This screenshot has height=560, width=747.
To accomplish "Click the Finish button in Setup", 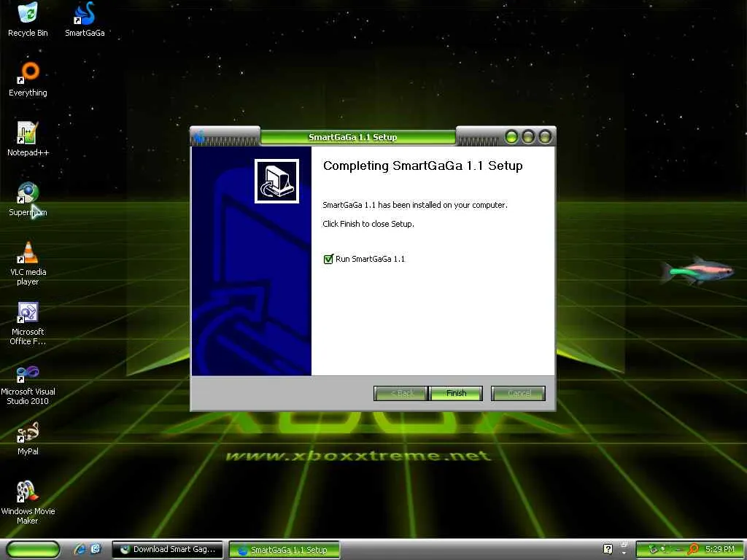I will pos(456,393).
